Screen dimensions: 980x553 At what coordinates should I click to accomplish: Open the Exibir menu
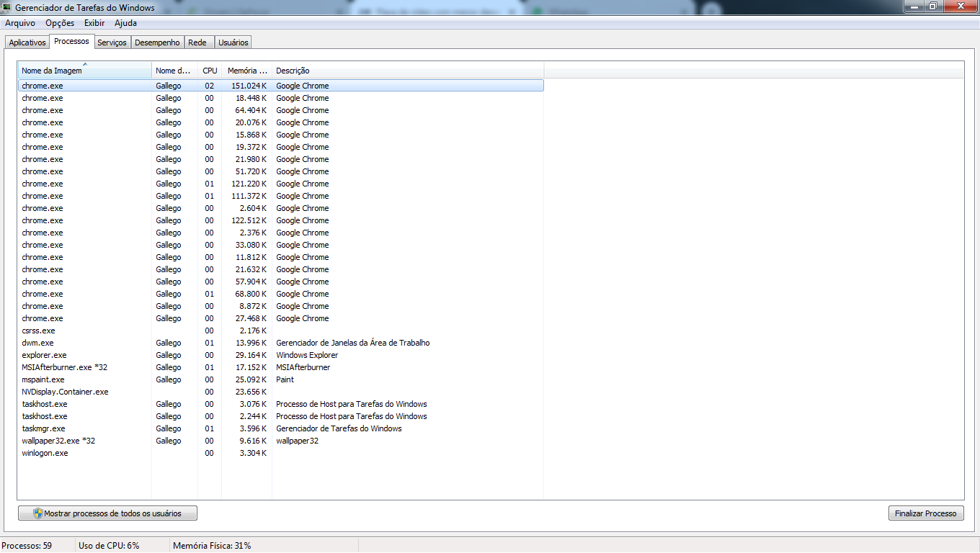[94, 23]
